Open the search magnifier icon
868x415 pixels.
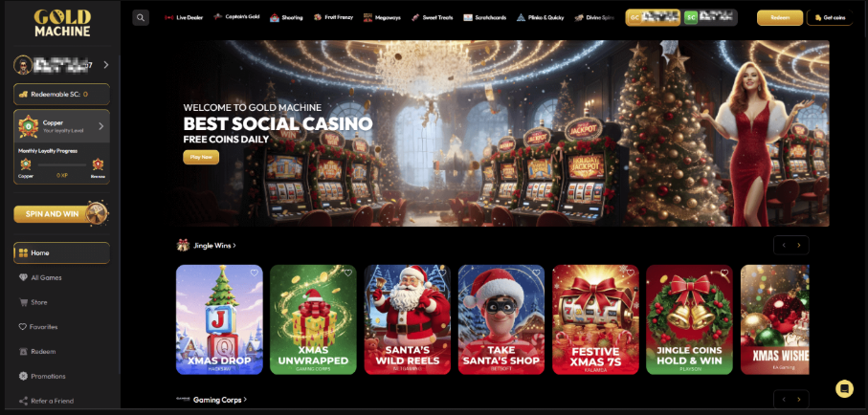tap(141, 18)
